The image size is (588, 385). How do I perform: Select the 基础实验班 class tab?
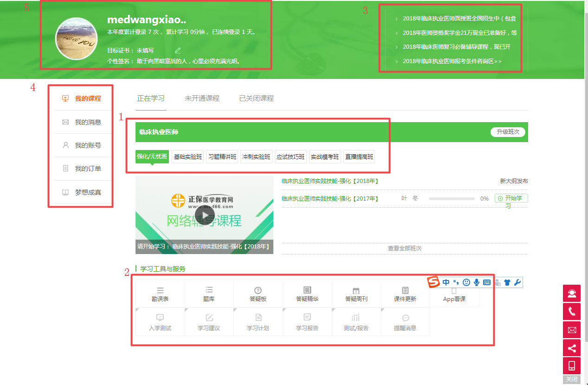click(x=187, y=157)
